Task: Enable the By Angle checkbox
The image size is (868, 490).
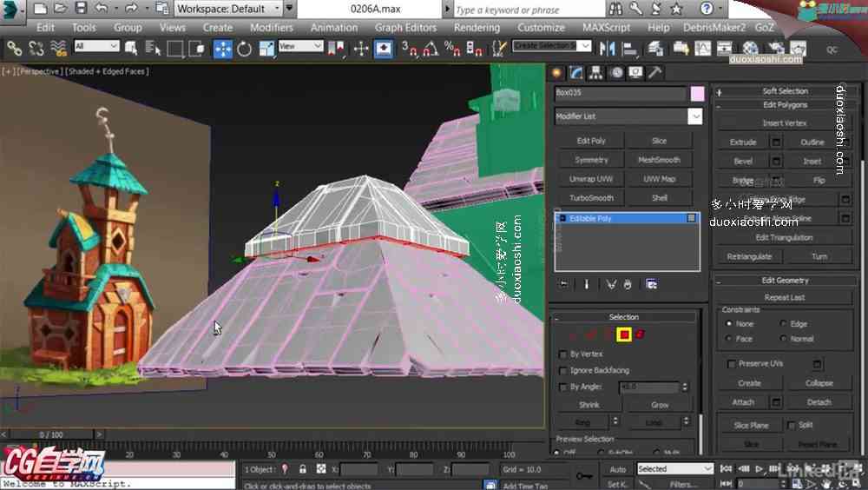Action: pos(563,387)
